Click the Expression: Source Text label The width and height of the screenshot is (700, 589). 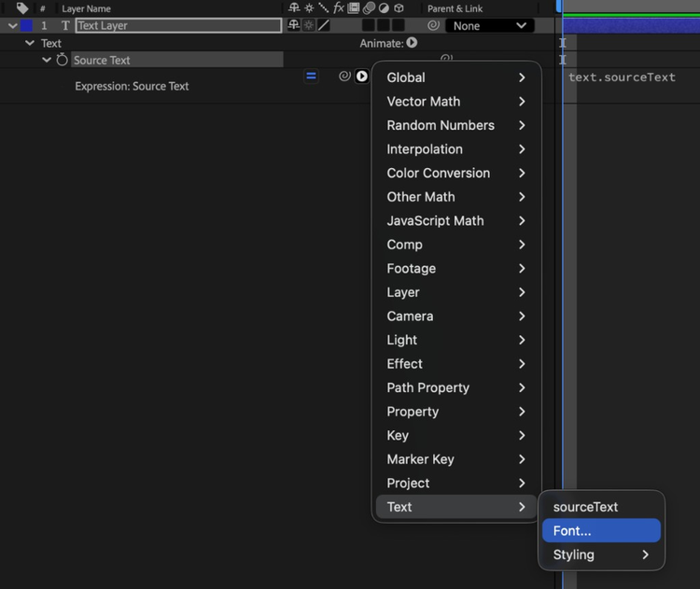coord(132,86)
